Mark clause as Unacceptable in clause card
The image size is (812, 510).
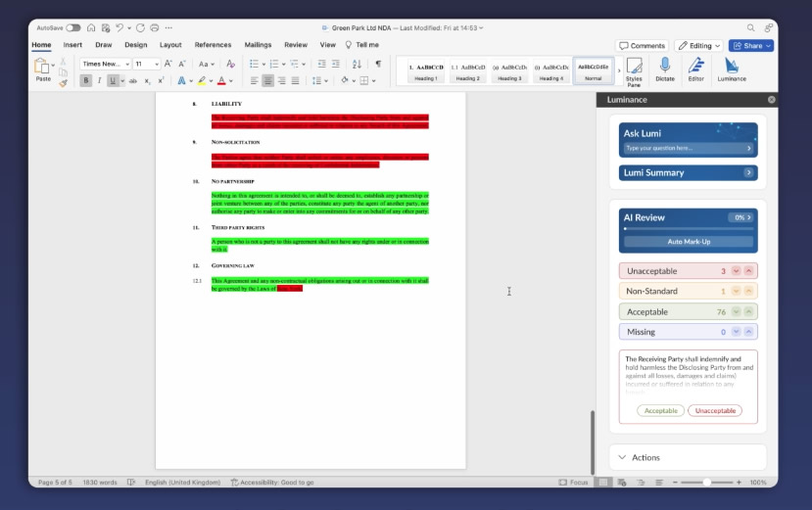714,410
